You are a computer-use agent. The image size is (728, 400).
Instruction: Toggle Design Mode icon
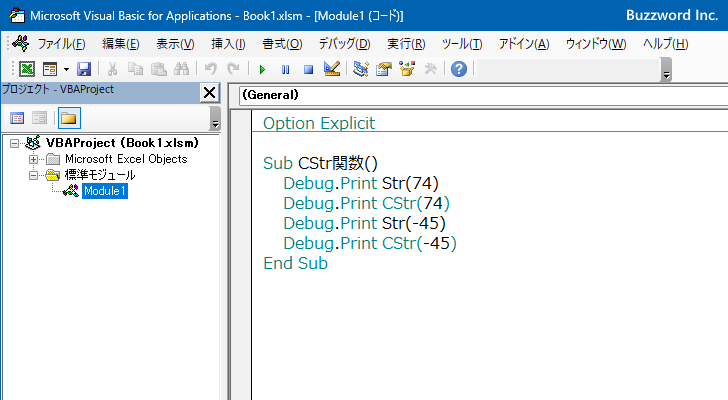point(332,69)
